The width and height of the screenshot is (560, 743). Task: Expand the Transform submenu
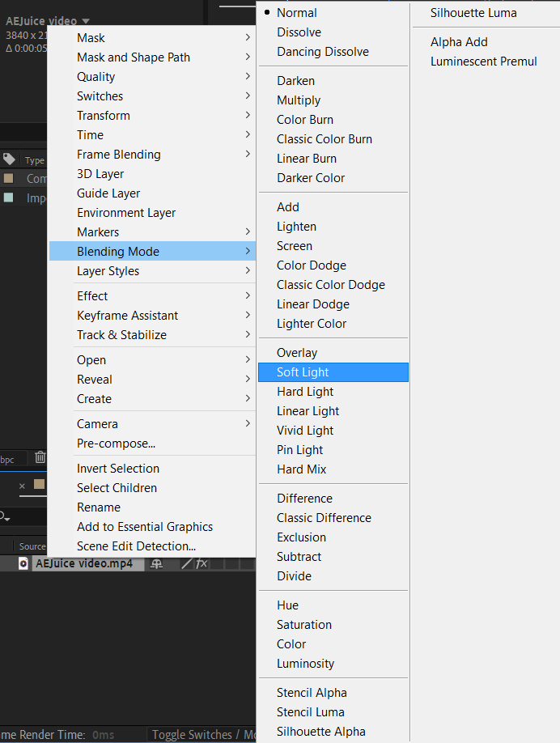pyautogui.click(x=152, y=116)
